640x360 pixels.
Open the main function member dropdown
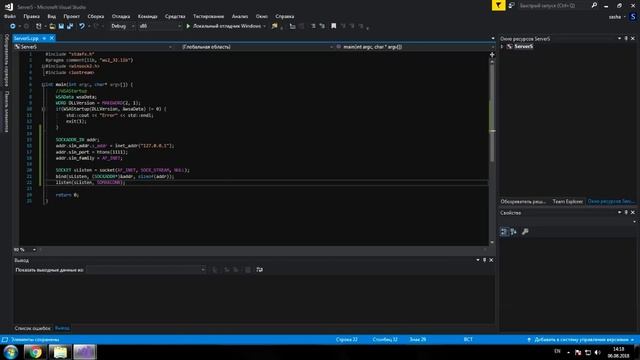click(416, 47)
